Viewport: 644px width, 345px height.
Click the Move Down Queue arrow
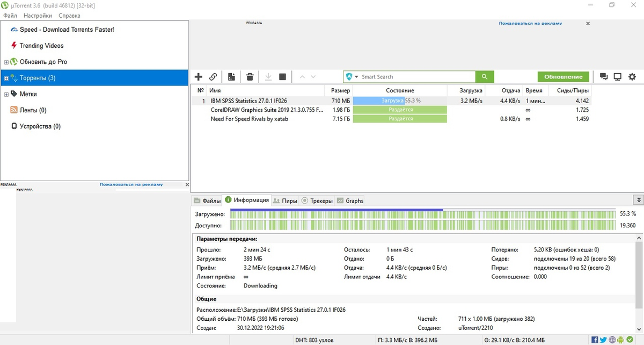(313, 77)
